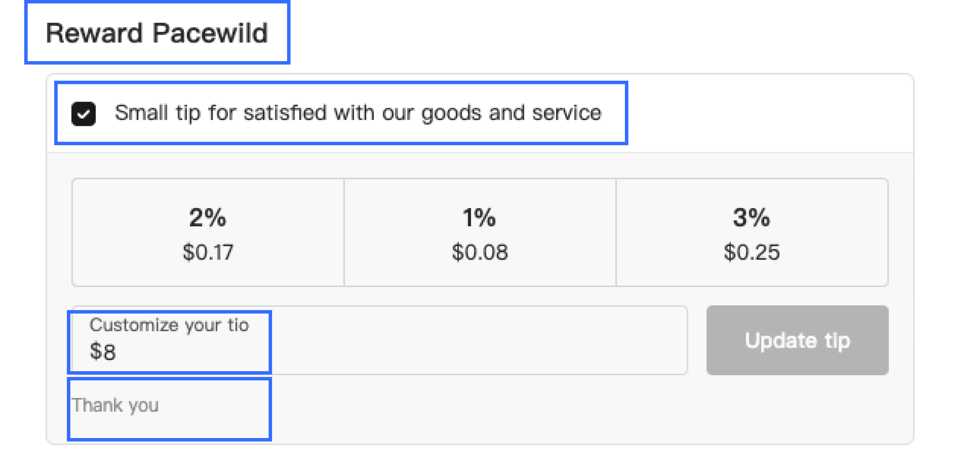
Task: Click the words 'goods and service'
Action: 511,113
